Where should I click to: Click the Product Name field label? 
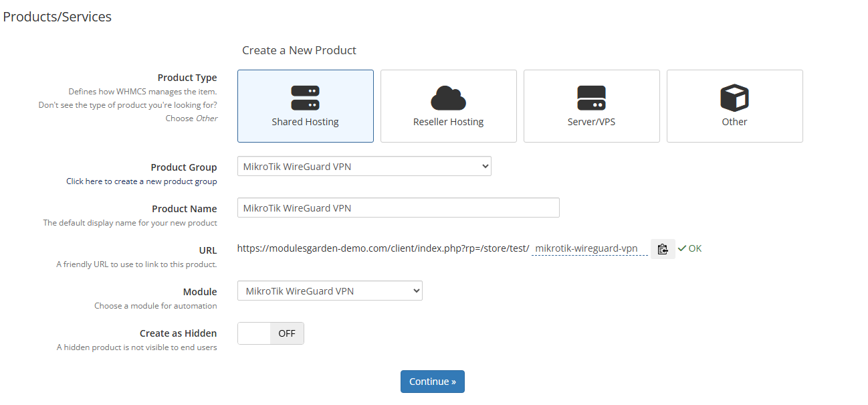[185, 209]
